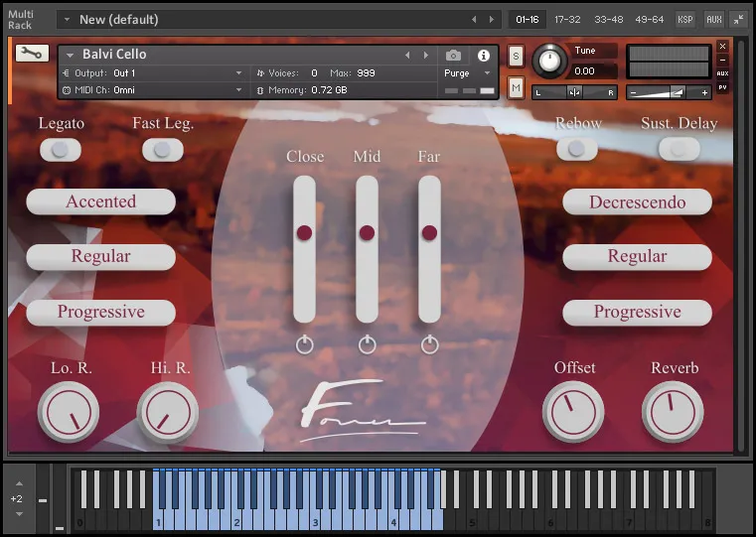Image resolution: width=756 pixels, height=537 pixels.
Task: Toggle the AUX button in the rack header
Action: click(714, 20)
